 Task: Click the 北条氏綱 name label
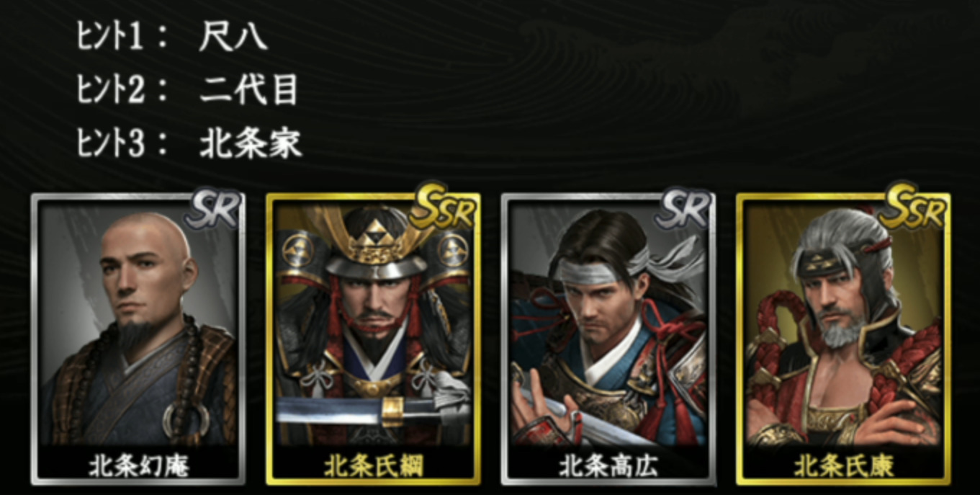tap(373, 465)
